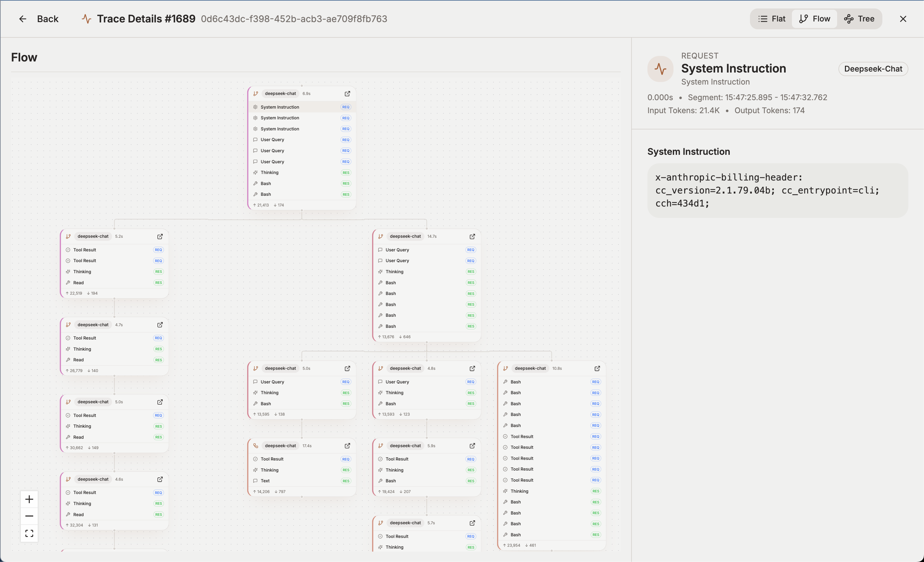Select Read row in 5.2s node
Image resolution: width=924 pixels, height=562 pixels.
coord(78,283)
